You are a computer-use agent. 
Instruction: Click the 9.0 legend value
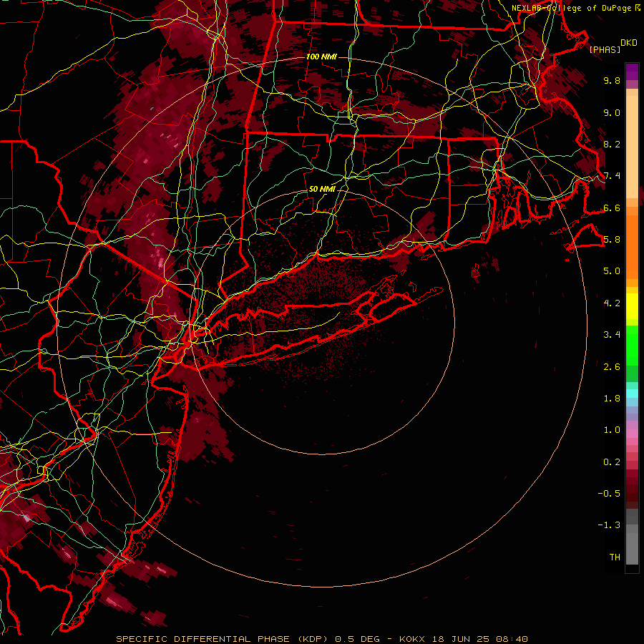click(x=612, y=112)
